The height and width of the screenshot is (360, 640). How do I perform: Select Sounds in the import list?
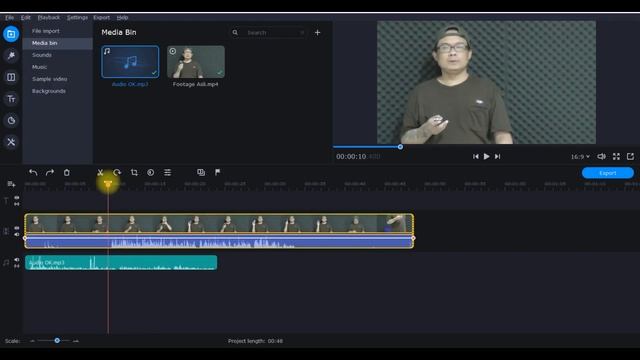[42, 55]
